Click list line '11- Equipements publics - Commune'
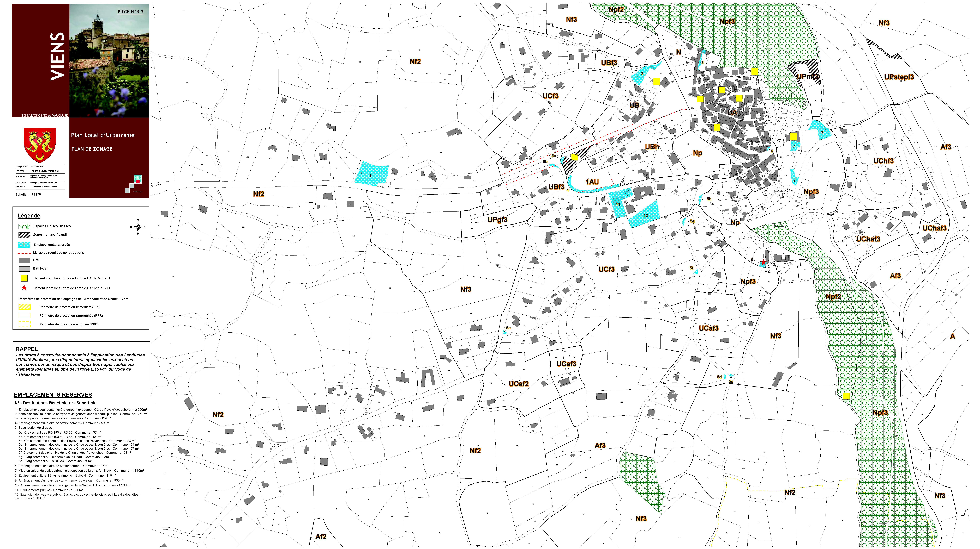Screen dimensions: 980x549 (49, 490)
